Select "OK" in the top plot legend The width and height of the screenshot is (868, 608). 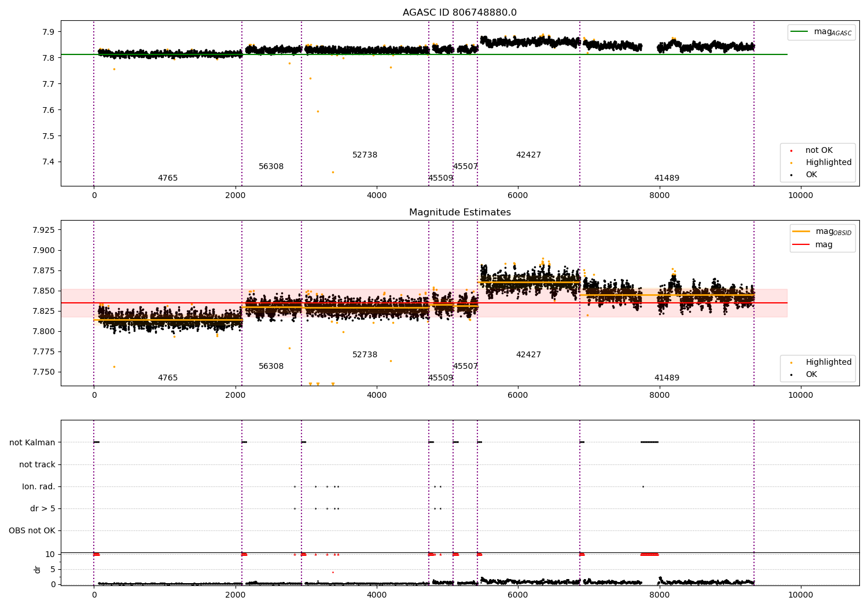[x=811, y=174]
